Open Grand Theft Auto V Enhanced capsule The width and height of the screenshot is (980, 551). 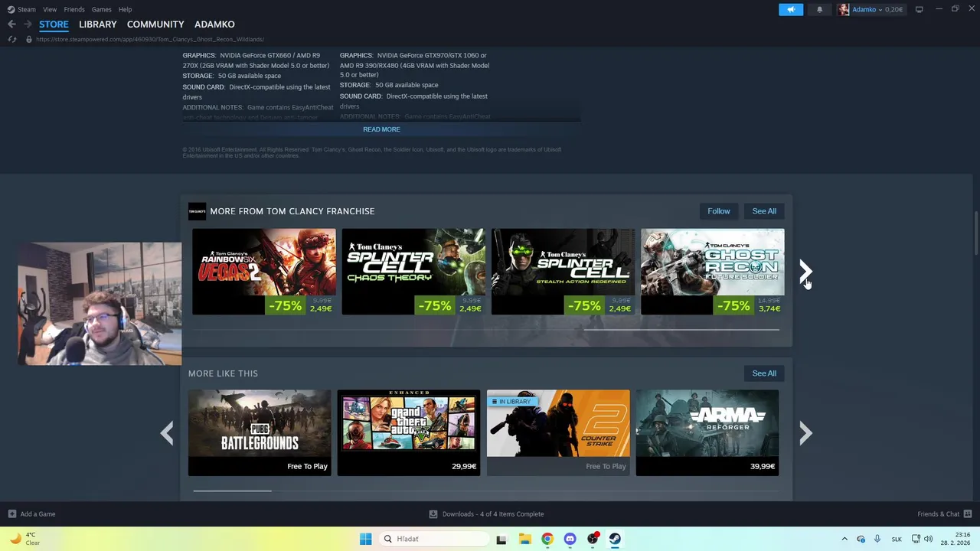pyautogui.click(x=409, y=433)
